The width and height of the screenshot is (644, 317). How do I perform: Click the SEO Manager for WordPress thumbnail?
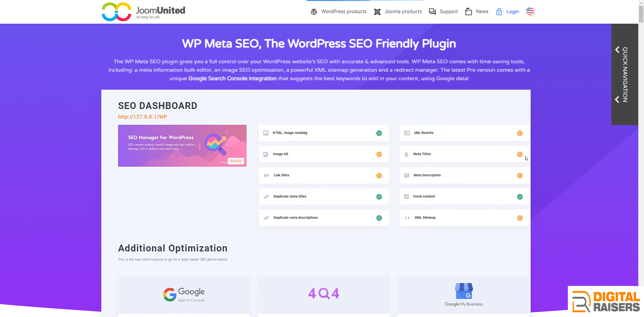tap(182, 145)
